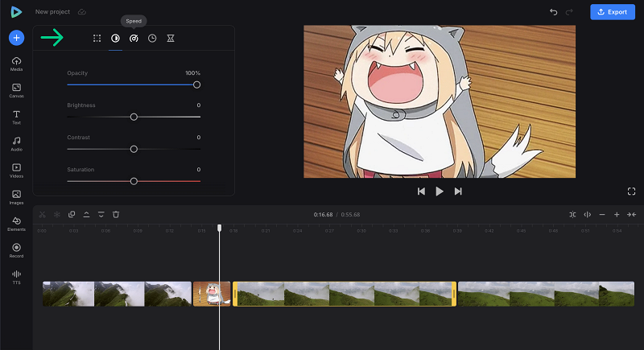Image resolution: width=644 pixels, height=350 pixels.
Task: Undo the last action
Action: (x=553, y=12)
